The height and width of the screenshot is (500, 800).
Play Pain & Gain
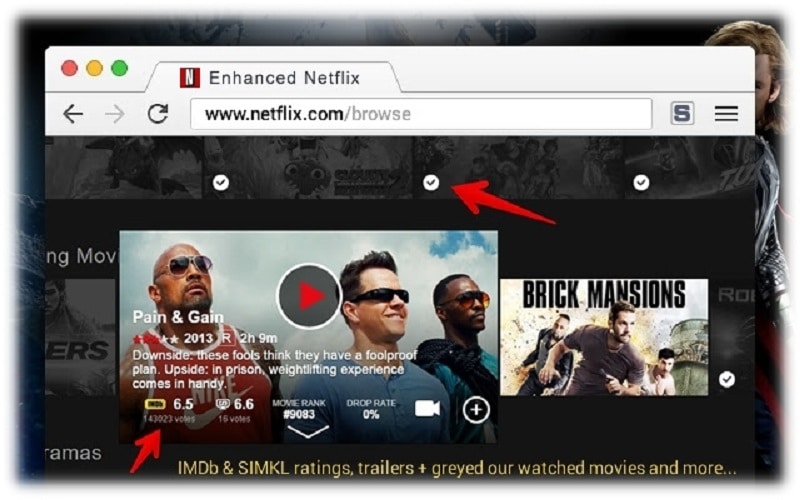coord(309,296)
